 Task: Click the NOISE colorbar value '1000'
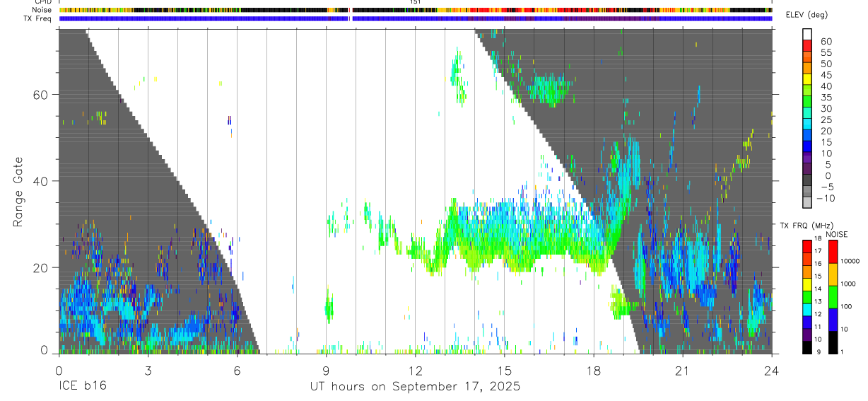(848, 284)
